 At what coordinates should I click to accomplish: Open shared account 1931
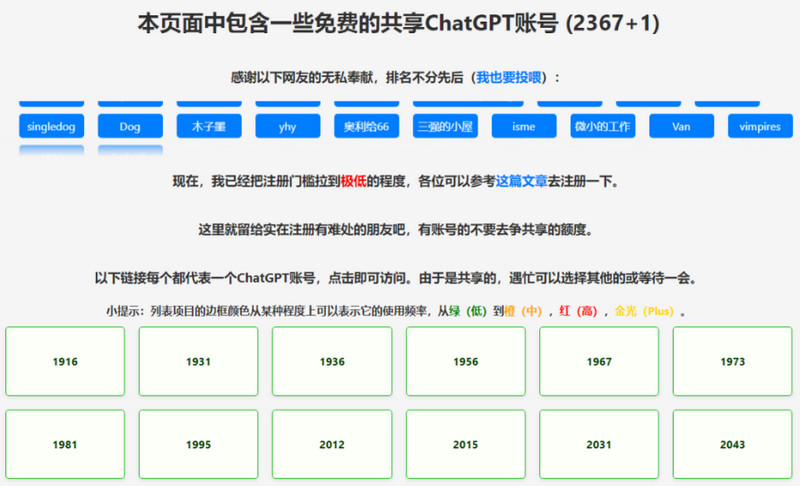coord(198,361)
